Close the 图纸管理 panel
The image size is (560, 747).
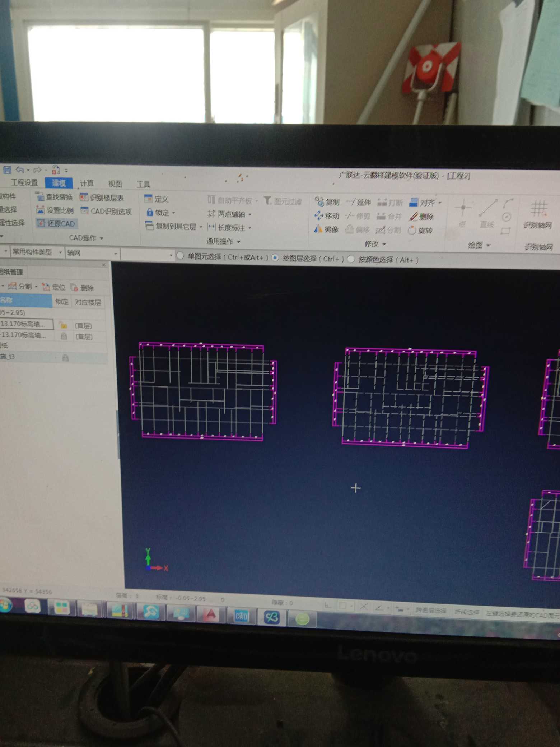tap(104, 265)
